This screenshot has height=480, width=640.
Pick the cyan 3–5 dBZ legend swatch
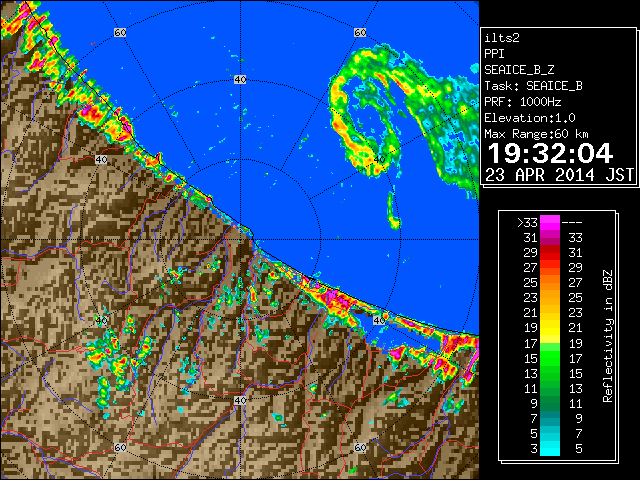point(550,448)
